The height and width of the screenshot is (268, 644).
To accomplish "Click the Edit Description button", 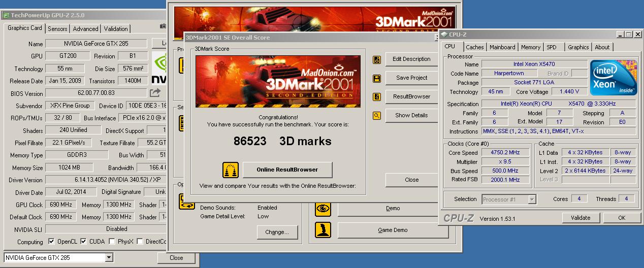I will click(411, 59).
